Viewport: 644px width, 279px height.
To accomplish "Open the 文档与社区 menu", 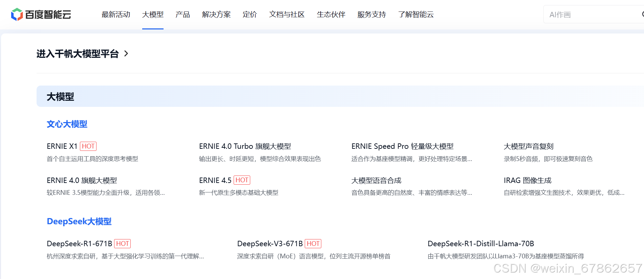I will click(287, 15).
